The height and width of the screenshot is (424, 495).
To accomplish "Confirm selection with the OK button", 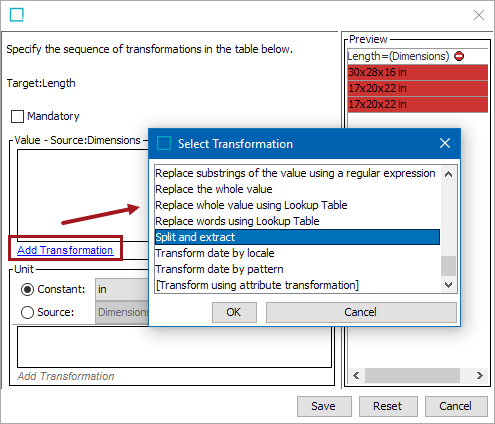I will (234, 312).
